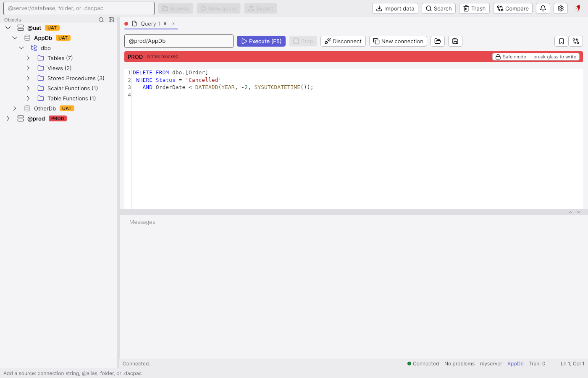Expand the Views (2) folder
588x378 pixels.
click(28, 68)
